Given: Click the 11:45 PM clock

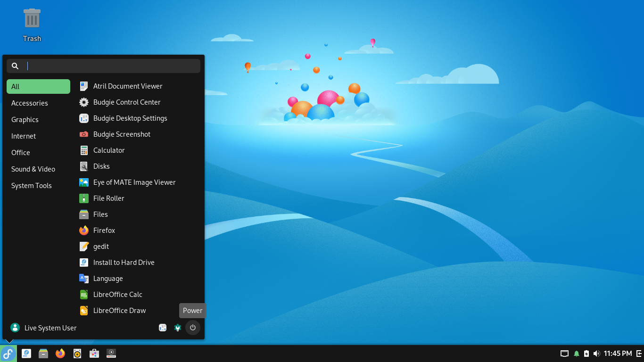Looking at the screenshot, I should click(618, 354).
